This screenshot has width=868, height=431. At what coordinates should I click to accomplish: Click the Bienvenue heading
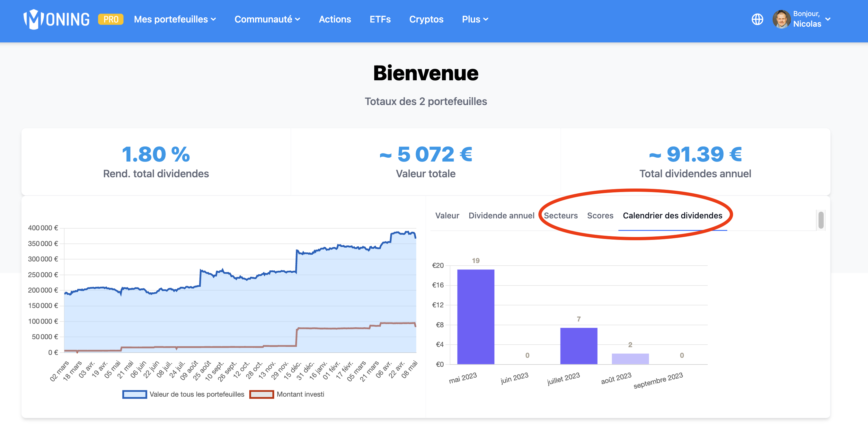(x=426, y=73)
